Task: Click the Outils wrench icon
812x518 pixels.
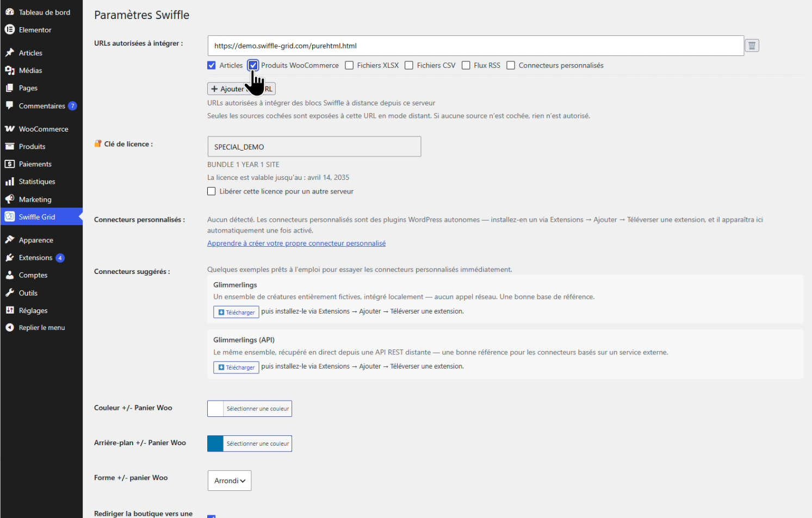Action: (x=9, y=293)
